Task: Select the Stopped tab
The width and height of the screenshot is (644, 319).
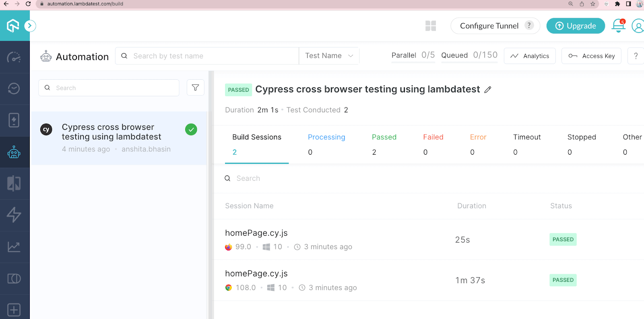Action: point(582,144)
